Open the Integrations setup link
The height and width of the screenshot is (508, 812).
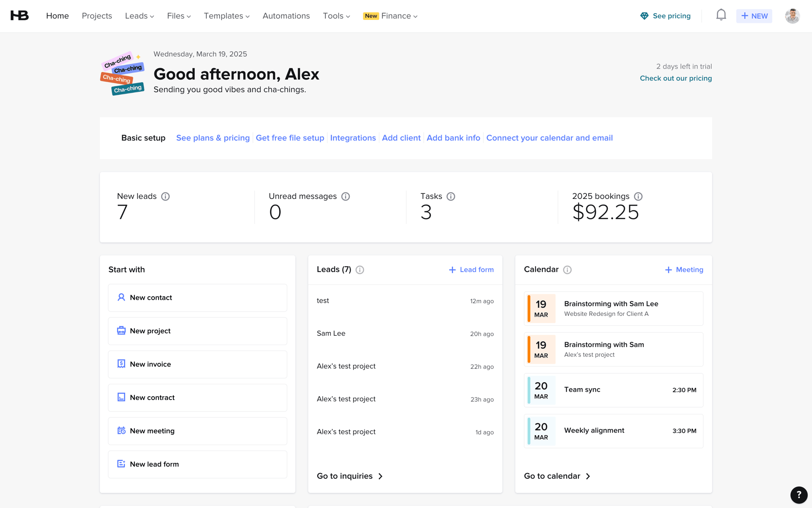[353, 138]
